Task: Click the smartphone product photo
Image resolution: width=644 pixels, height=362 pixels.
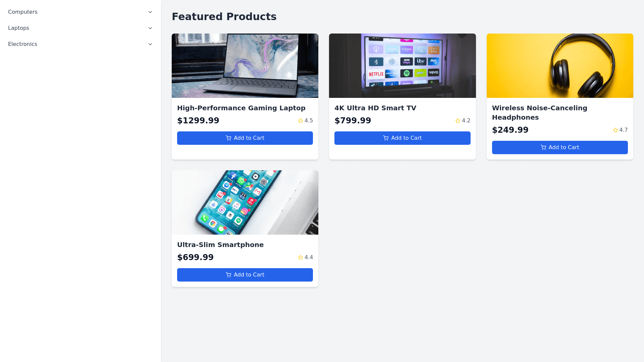Action: 245,202
